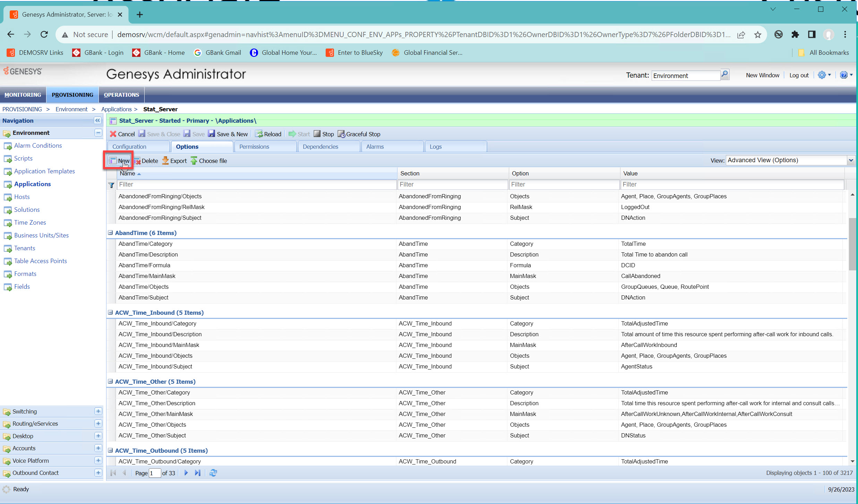Select the AbandTime/Formula row
The image size is (858, 504).
click(480, 265)
